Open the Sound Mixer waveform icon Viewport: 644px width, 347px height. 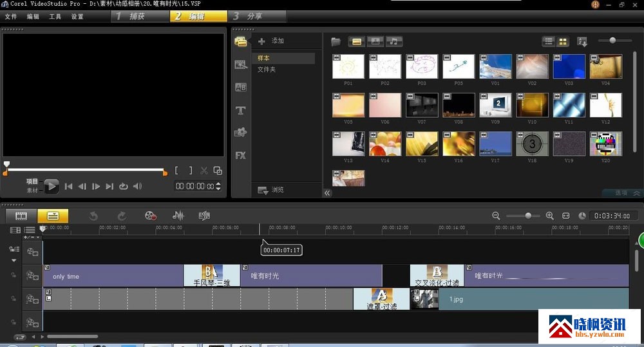(178, 216)
